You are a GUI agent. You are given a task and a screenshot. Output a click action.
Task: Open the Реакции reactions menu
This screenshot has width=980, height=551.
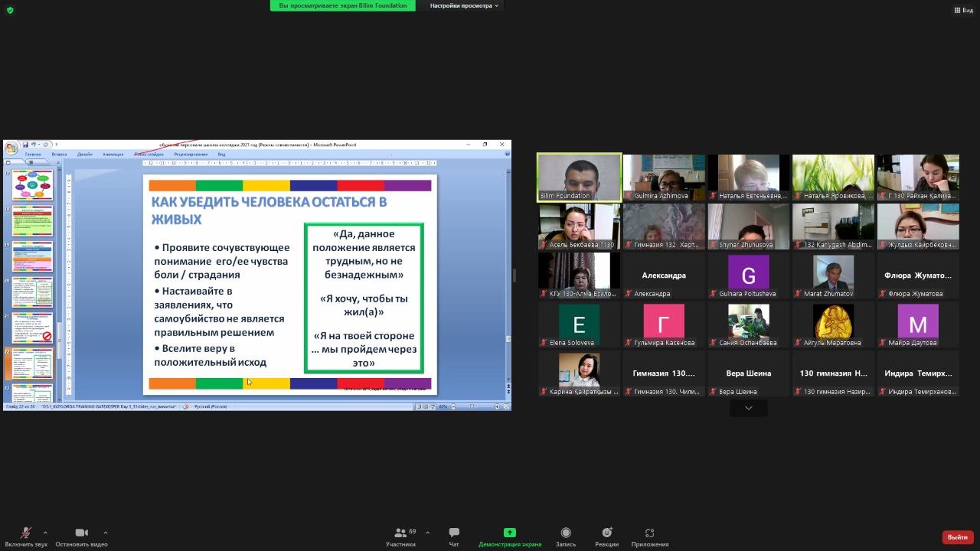click(606, 536)
